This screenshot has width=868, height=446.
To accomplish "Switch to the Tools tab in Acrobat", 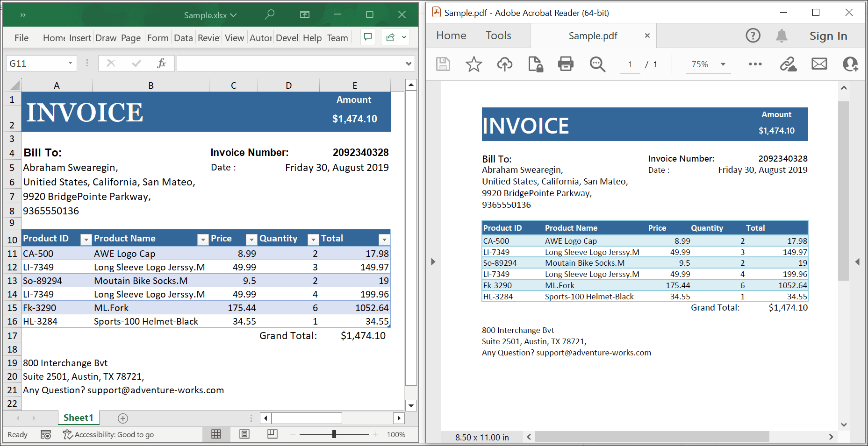I will coord(498,35).
